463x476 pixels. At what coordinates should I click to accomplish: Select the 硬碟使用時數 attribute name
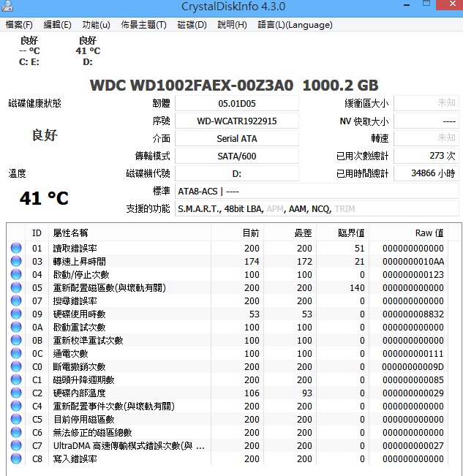[x=79, y=314]
